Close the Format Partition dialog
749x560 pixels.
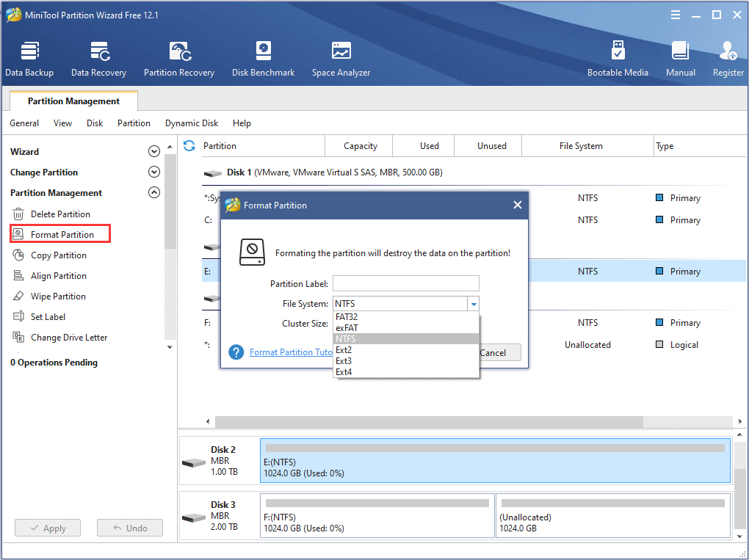[x=518, y=206]
